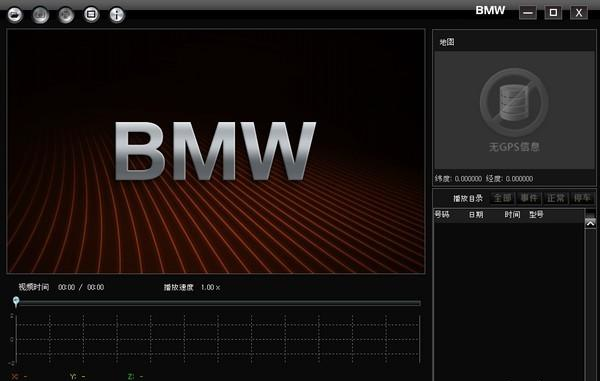
Task: Sort the playlist by the 时间 column header
Action: (x=512, y=215)
